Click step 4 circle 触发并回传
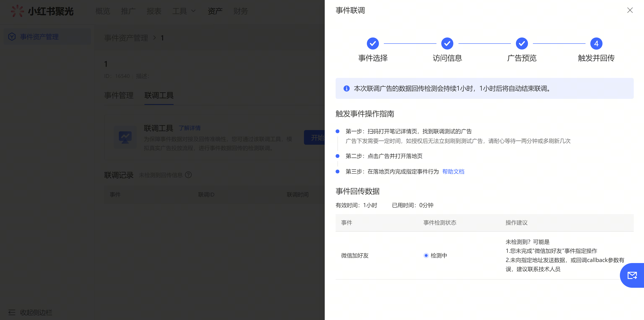This screenshot has height=320, width=644. 596,44
